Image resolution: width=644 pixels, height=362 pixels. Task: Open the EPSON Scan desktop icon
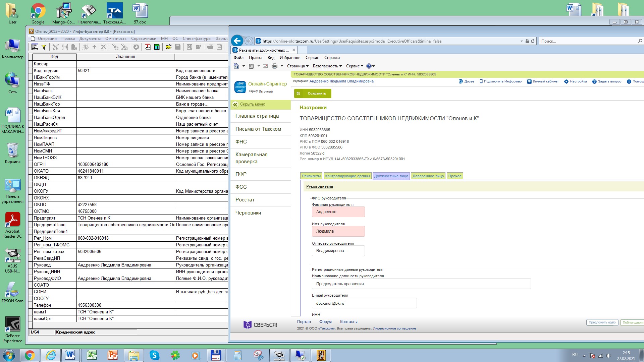click(x=13, y=292)
